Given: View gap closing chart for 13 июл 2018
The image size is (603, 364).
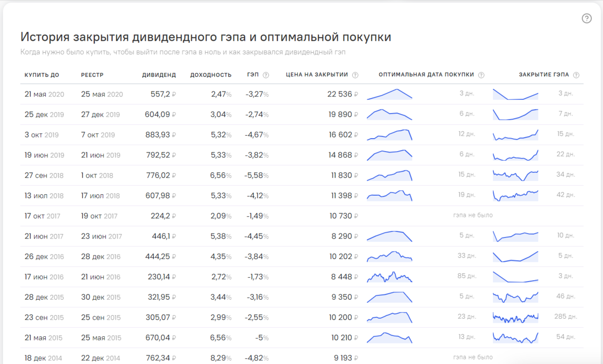Looking at the screenshot, I should (516, 196).
